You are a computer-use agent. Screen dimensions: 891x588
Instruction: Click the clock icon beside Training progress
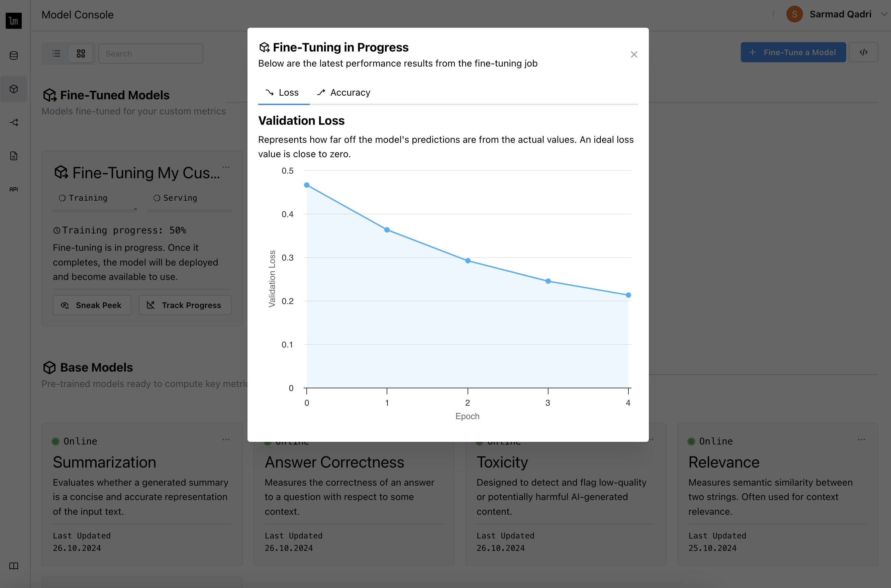pos(57,231)
